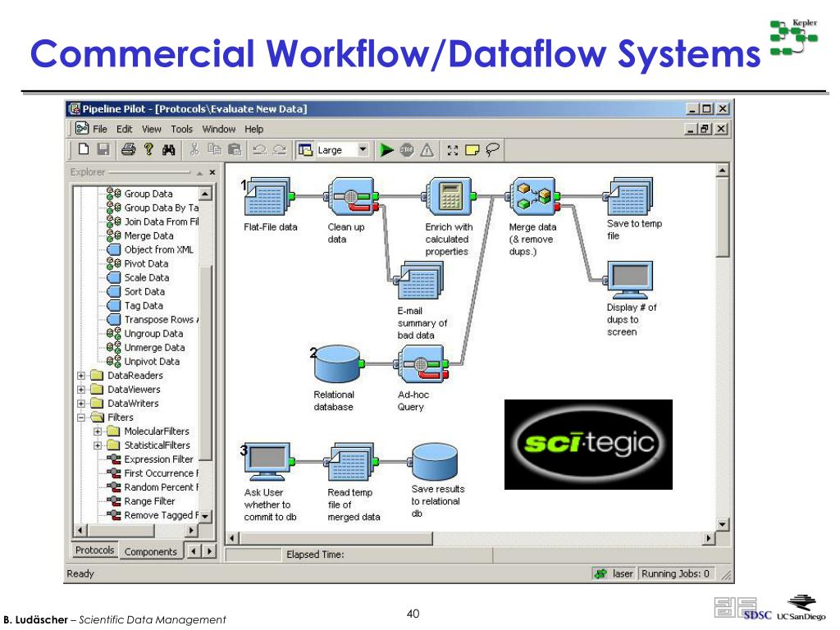Click the Cut scissors icon

194,149
